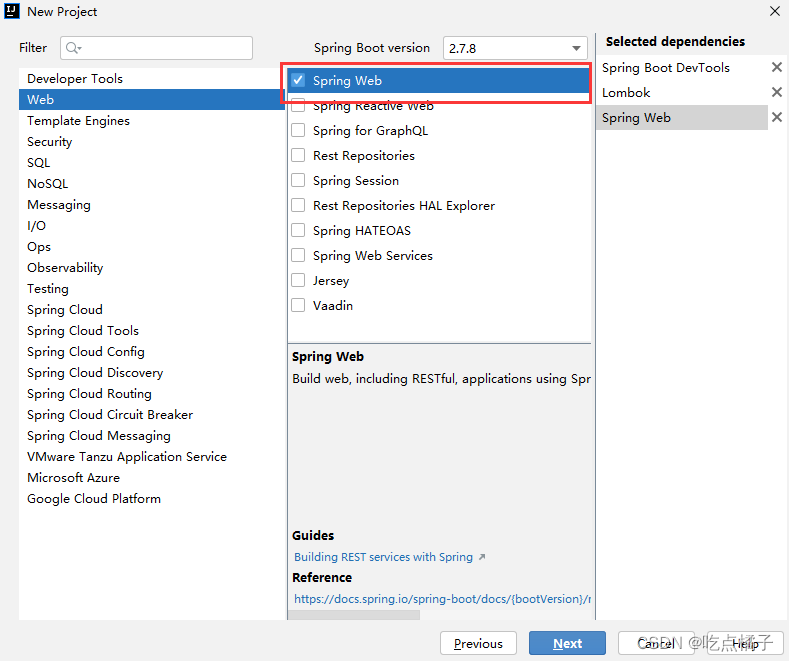Select Developer Tools category
This screenshot has width=789, height=661.
click(x=151, y=78)
